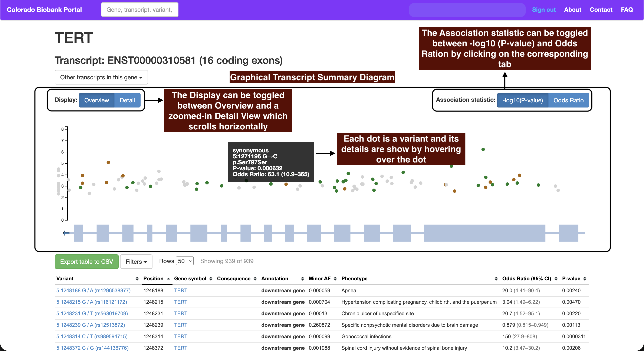Click P-value cell 0.0000311
644x351 pixels.
[x=574, y=337]
